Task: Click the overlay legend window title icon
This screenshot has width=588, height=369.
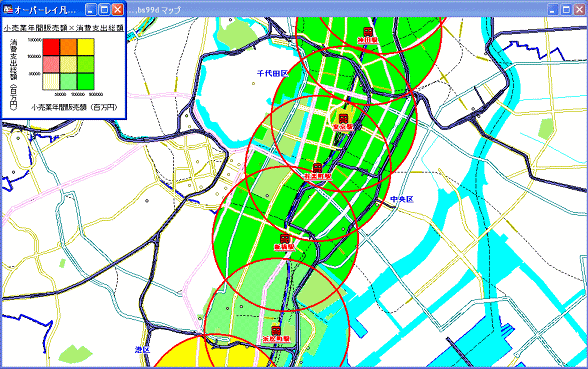Action: click(x=8, y=10)
